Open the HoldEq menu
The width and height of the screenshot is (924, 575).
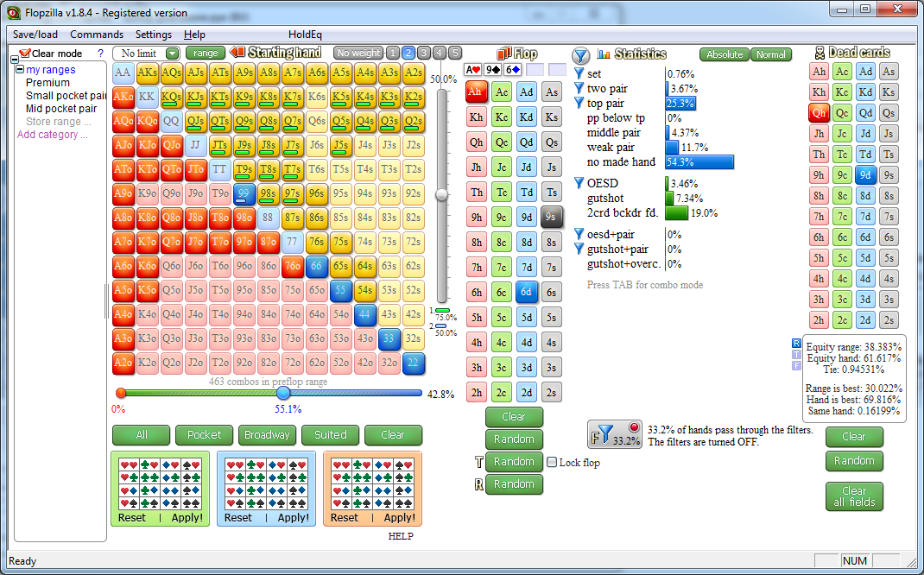click(x=305, y=35)
